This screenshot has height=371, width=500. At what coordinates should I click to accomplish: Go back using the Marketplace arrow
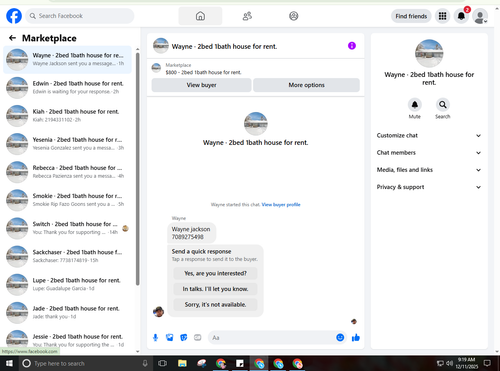(12, 38)
